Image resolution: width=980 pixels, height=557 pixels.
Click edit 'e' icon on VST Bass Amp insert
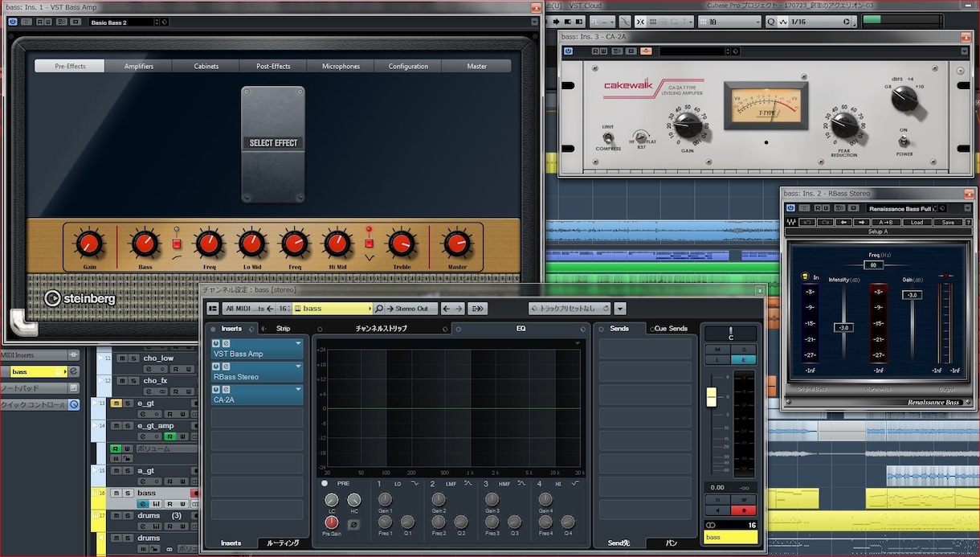(226, 343)
